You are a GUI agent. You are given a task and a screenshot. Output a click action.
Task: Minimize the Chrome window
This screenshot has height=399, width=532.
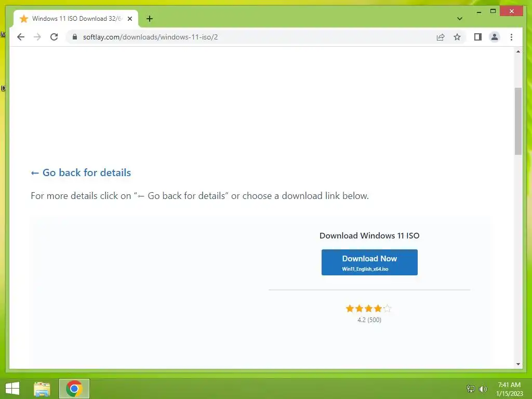[478, 11]
